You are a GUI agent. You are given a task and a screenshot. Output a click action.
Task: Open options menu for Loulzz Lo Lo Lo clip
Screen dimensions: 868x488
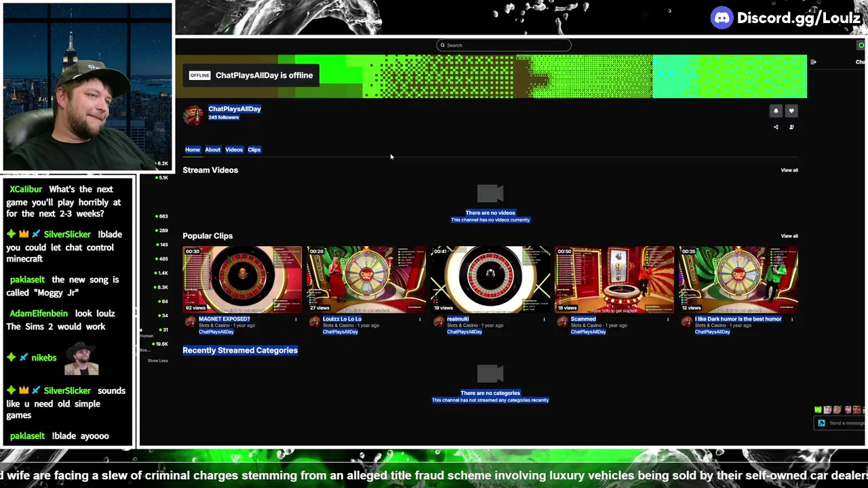tap(420, 319)
